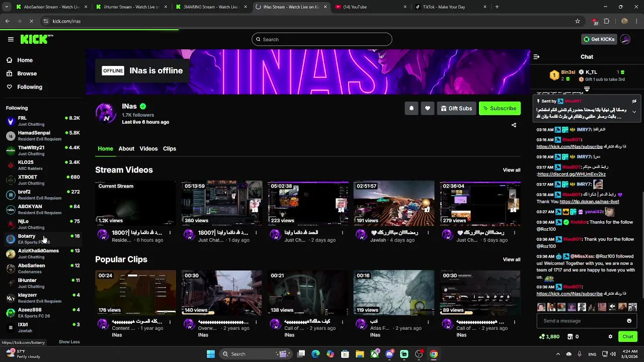Click Get KICKs button
This screenshot has height=362, width=644.
pos(599,39)
